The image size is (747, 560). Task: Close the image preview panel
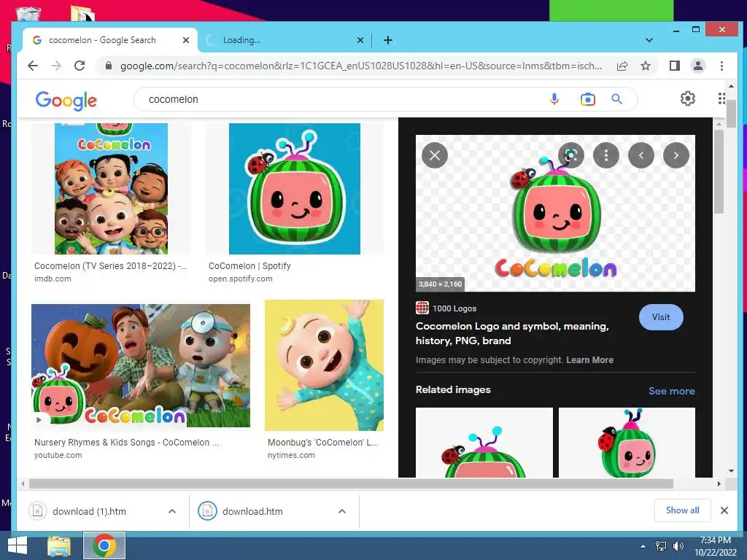click(x=435, y=155)
